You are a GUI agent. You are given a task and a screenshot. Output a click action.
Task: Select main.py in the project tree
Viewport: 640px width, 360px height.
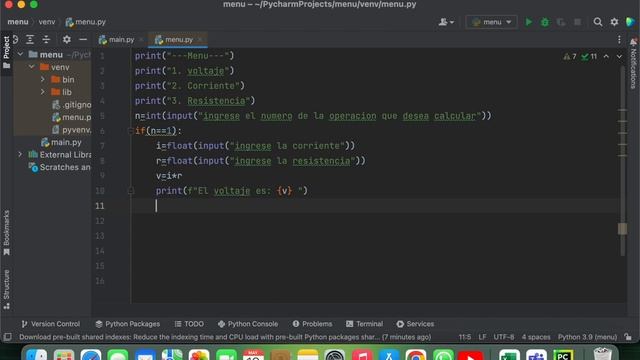[x=61, y=142]
